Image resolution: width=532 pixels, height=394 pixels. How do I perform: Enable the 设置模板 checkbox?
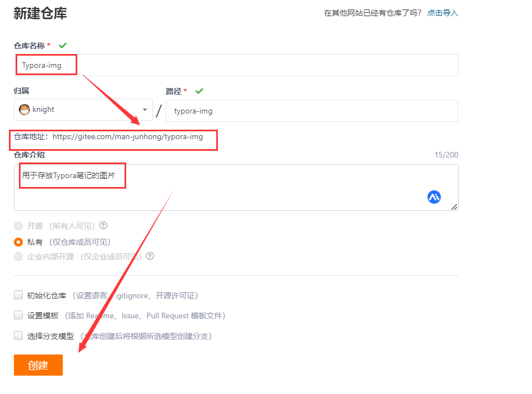(18, 315)
